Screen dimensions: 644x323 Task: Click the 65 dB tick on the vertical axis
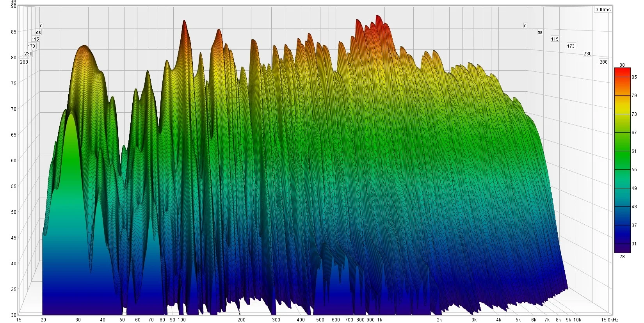pos(14,135)
